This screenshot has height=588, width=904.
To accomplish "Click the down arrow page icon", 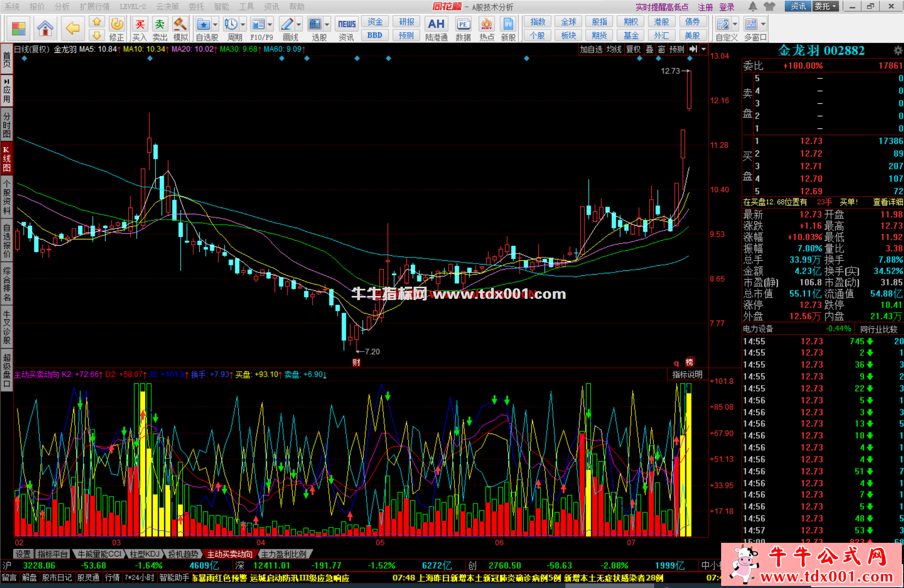I will point(97,35).
